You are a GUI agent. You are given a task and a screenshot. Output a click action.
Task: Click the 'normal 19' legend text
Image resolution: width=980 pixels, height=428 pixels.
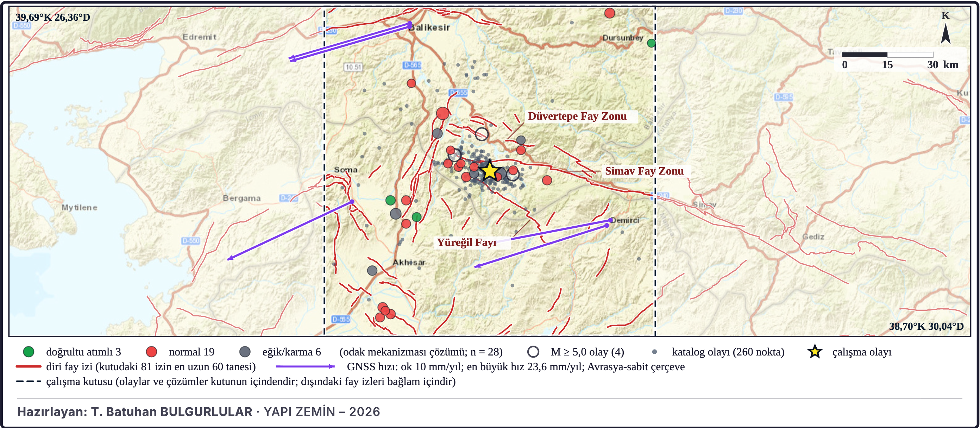point(191,352)
